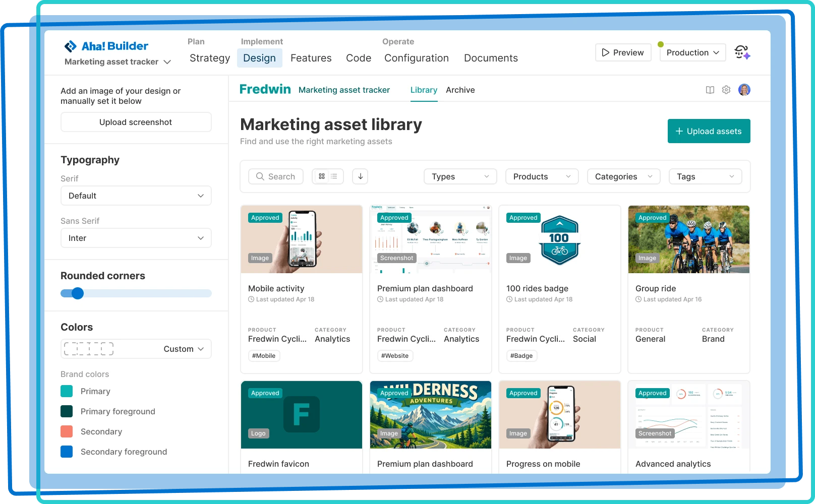The height and width of the screenshot is (504, 815).
Task: Switch to list view icon
Action: pos(334,176)
